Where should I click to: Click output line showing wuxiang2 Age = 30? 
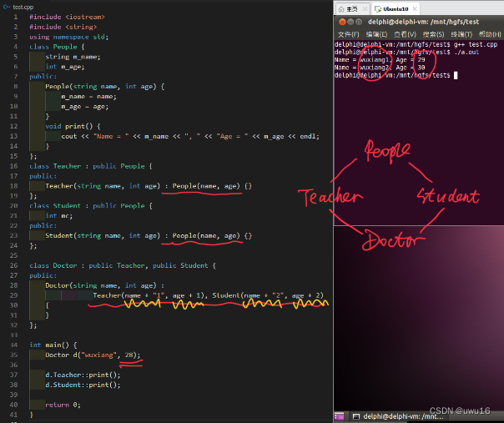click(x=380, y=68)
